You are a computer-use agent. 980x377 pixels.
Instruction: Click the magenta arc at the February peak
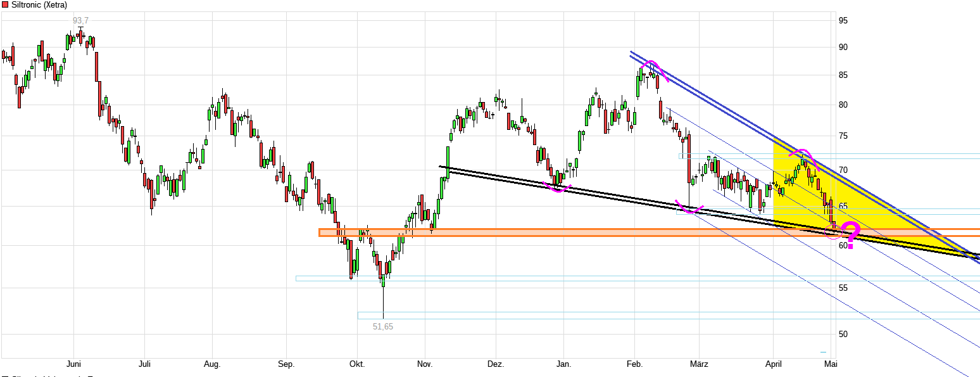[651, 65]
